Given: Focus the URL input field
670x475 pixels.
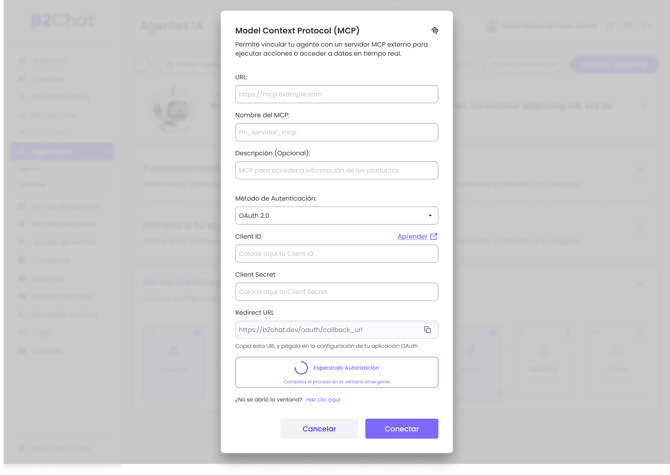Looking at the screenshot, I should tap(336, 94).
